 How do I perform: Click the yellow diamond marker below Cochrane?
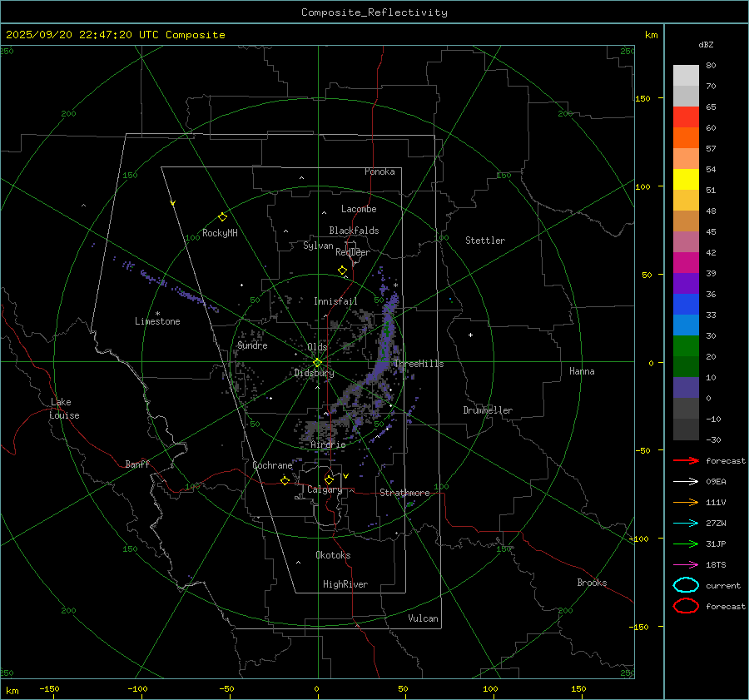[285, 480]
